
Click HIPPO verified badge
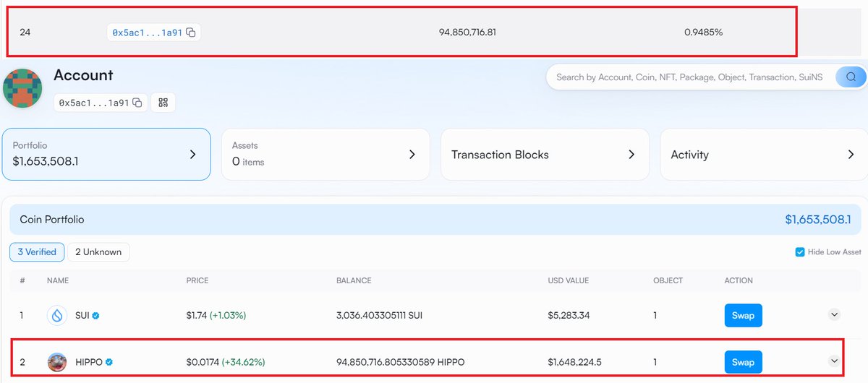click(x=109, y=361)
